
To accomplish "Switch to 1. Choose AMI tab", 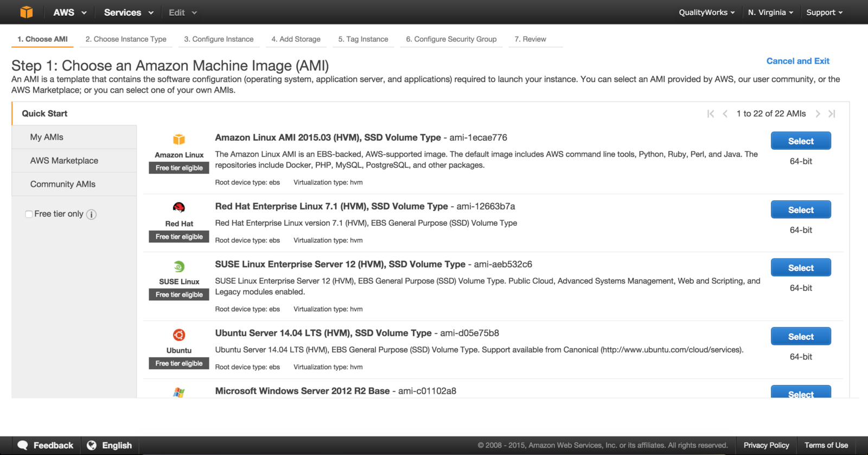I will coord(42,39).
